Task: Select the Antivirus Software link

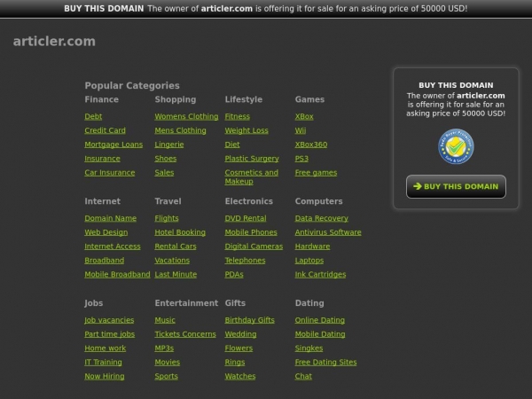Action: click(328, 232)
